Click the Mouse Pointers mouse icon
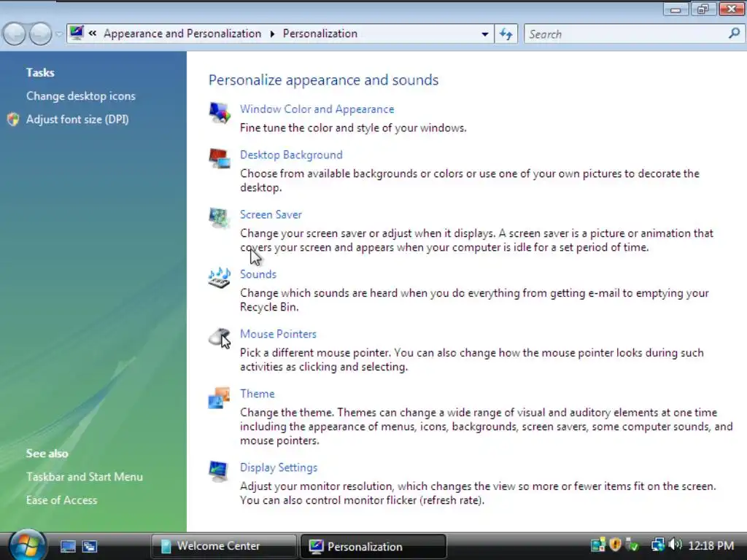The height and width of the screenshot is (560, 747). [219, 338]
